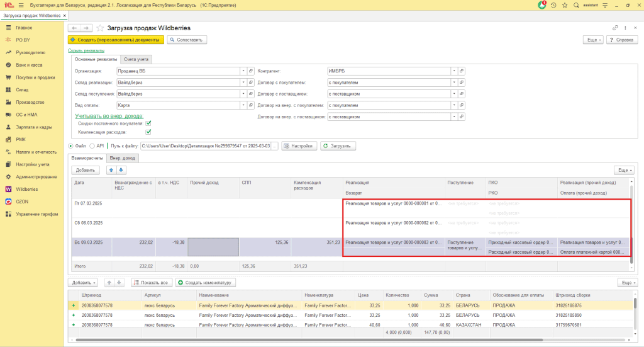Screen dimensions: 644x347
Task: Go back with the left arrow
Action: click(74, 28)
